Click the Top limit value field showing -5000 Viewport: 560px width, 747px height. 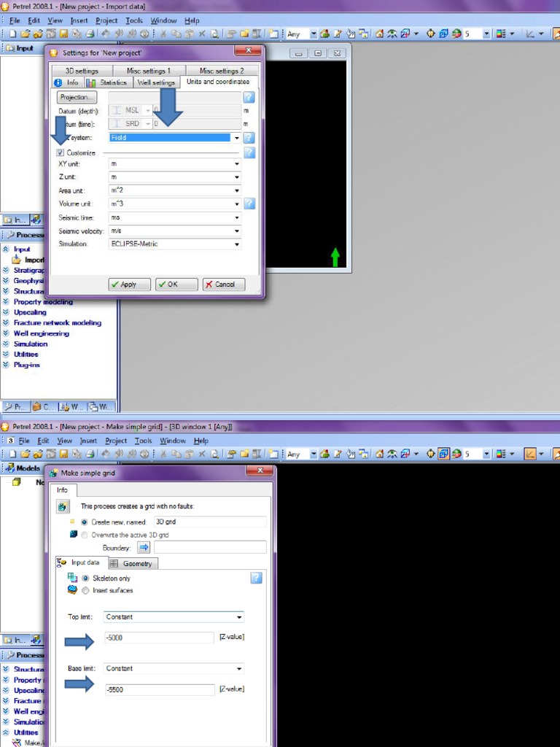[160, 638]
